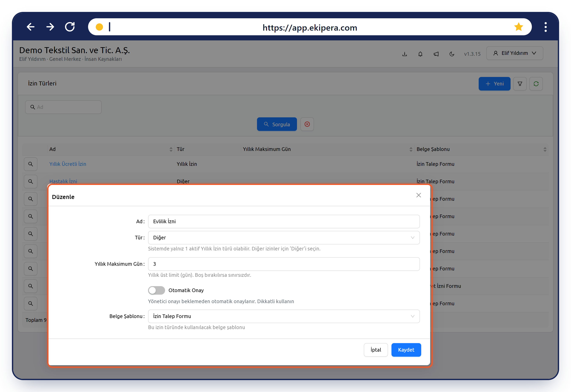Click the download icon in the header
Screen dimensions: 571x392
click(404, 54)
